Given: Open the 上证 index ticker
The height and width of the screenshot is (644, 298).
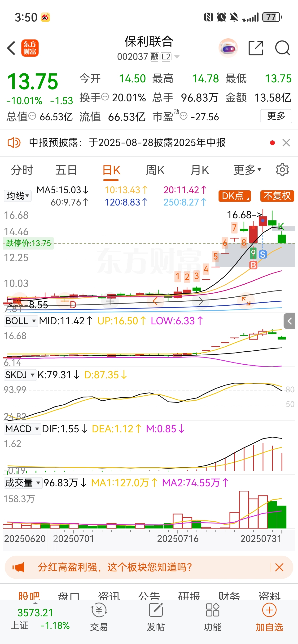Looking at the screenshot, I should tap(40, 619).
